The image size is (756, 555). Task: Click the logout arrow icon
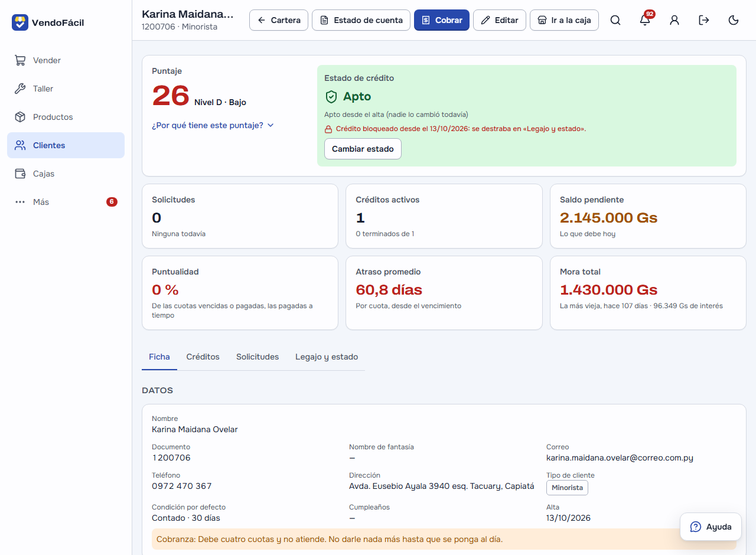(x=704, y=20)
